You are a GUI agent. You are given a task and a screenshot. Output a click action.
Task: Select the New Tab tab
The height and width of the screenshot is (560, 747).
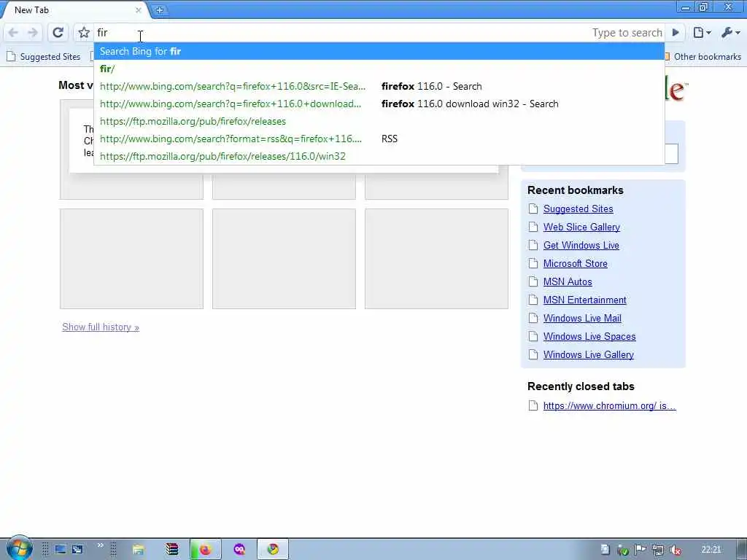point(71,10)
